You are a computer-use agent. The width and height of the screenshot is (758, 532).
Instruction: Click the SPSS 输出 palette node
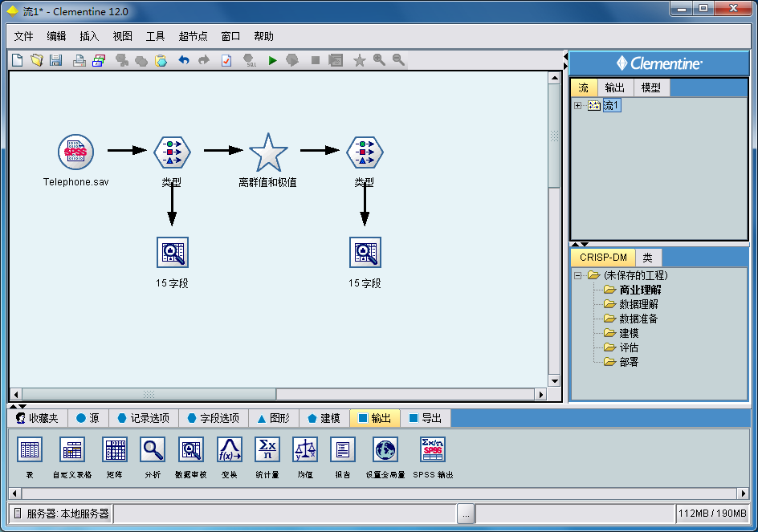[x=433, y=449]
